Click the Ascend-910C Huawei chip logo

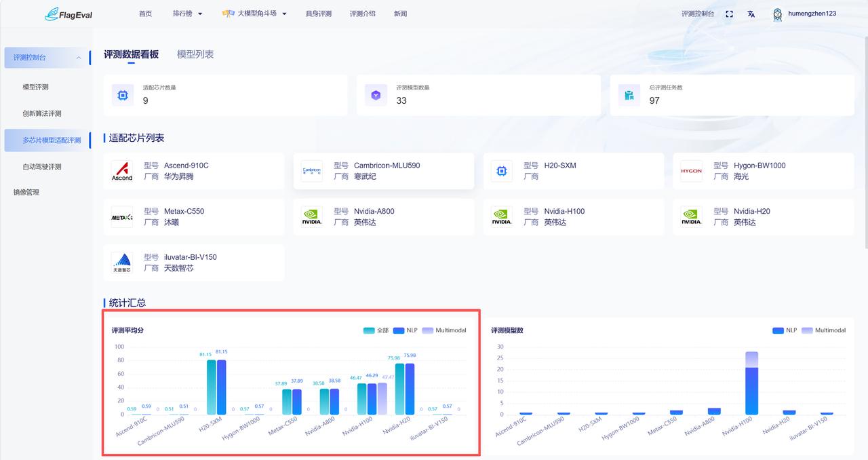[122, 171]
